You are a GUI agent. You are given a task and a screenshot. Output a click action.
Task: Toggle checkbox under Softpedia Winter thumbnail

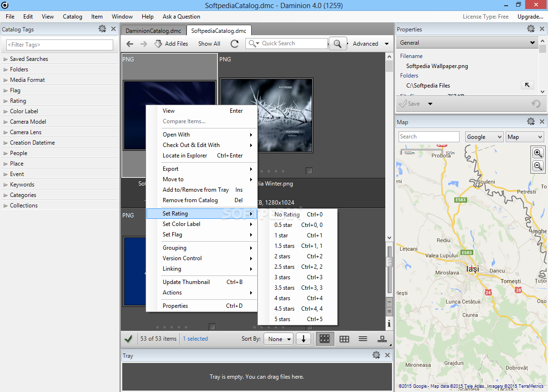coord(309,170)
